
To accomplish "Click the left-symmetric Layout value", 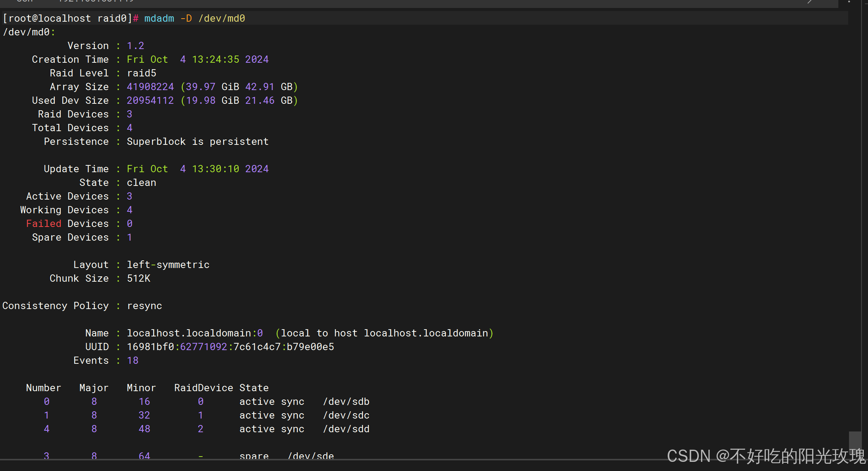I will (168, 265).
